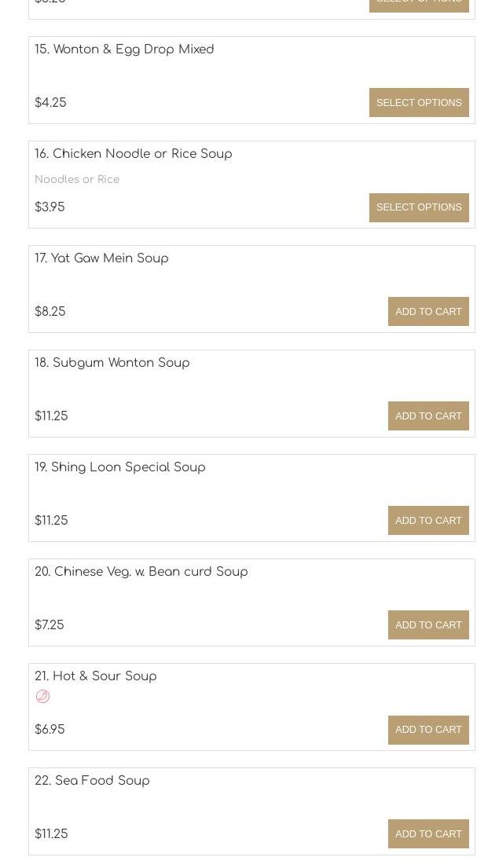Open the 15. Wonton & Egg Drop Mixed title
This screenshot has height=868, width=499.
point(124,49)
